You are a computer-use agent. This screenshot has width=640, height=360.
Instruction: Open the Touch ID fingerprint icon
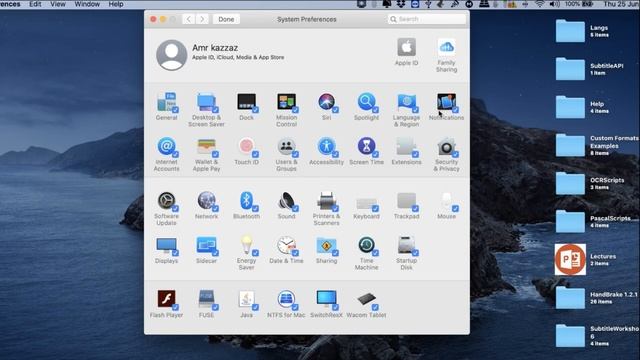[247, 147]
